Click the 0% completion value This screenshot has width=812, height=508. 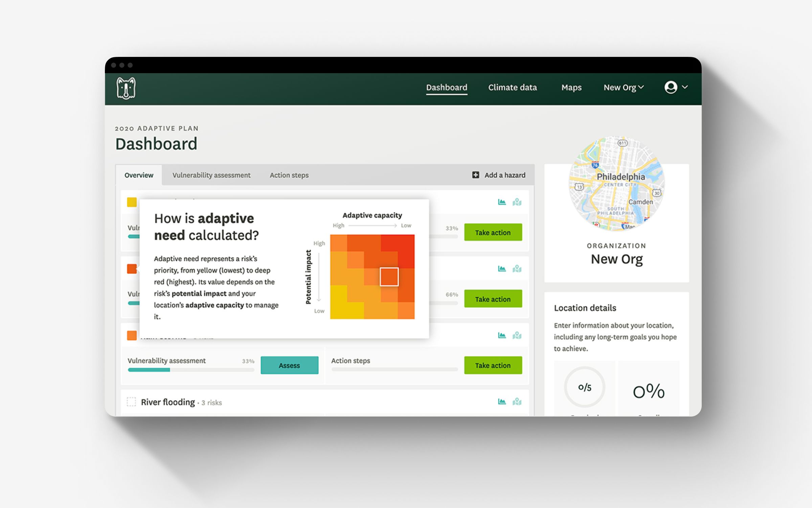[649, 391]
